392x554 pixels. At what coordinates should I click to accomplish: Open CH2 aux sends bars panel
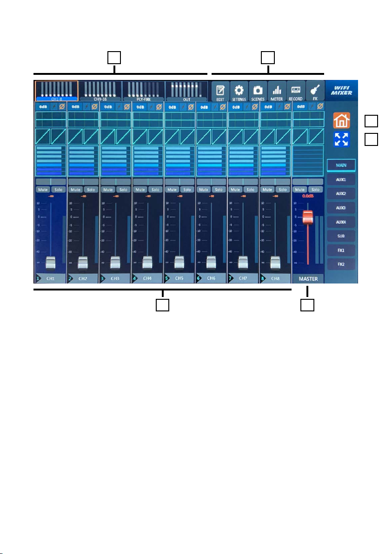pyautogui.click(x=83, y=161)
